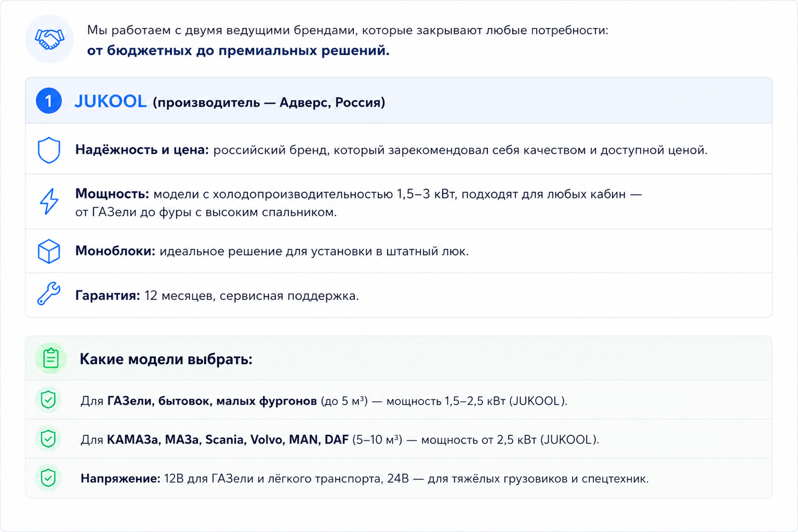Click the JUKOOL brand title
This screenshot has width=798, height=532.
coord(111,101)
